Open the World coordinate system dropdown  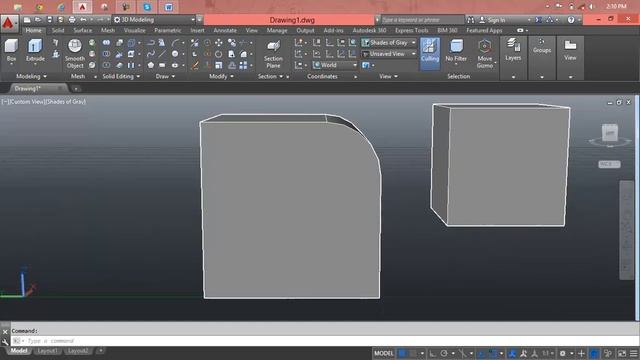(x=335, y=65)
